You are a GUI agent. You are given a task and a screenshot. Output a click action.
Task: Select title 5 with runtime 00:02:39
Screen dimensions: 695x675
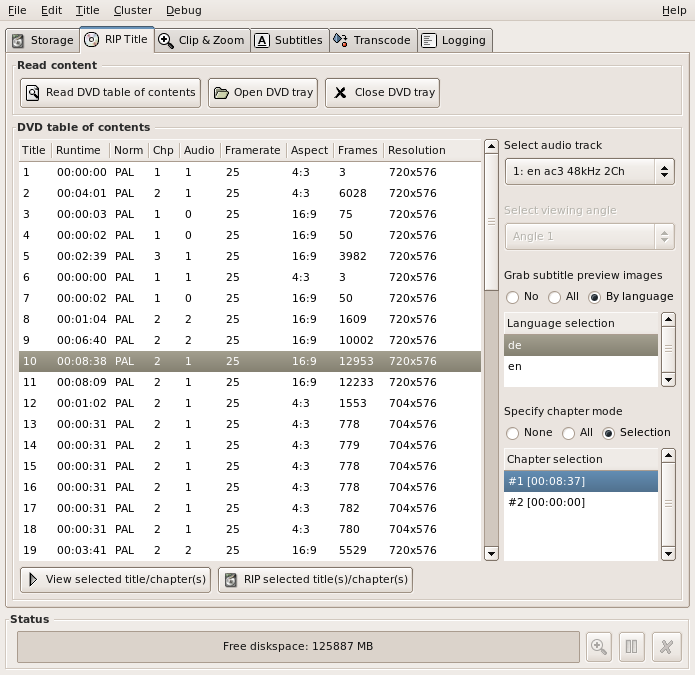pos(250,257)
